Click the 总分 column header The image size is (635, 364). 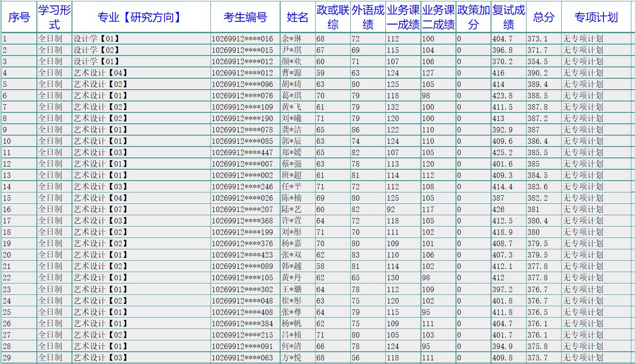coord(543,17)
